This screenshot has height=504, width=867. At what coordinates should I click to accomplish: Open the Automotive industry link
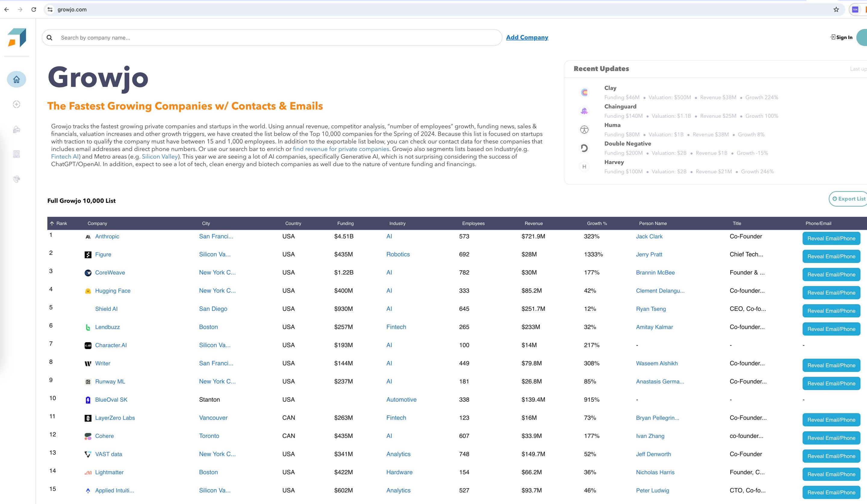[401, 400]
